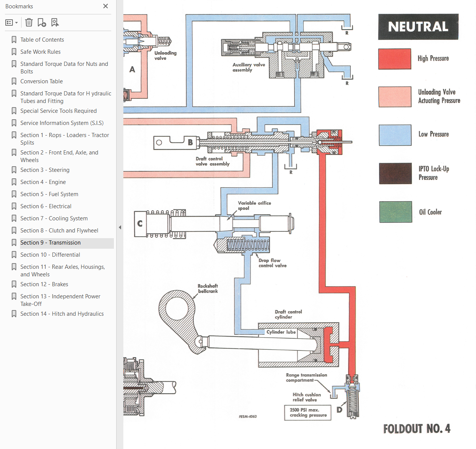Screen dimensions: 476x449
Task: Click bookmark icon beside Special Service Tools Required
Action: (x=14, y=111)
